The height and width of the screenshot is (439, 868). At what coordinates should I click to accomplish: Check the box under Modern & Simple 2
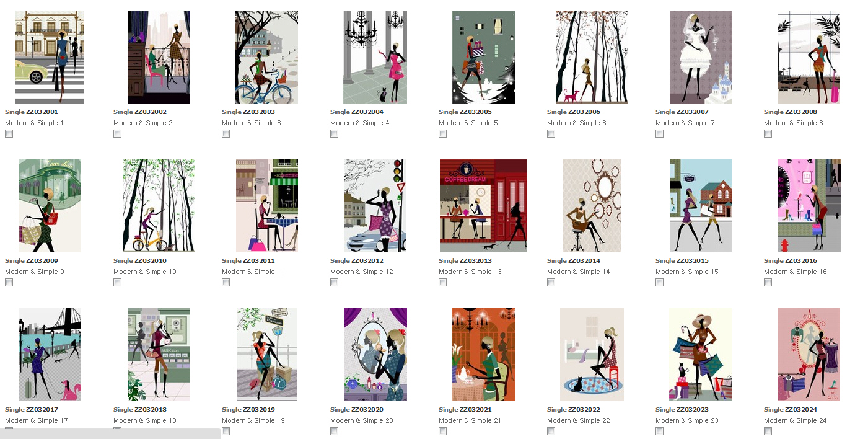tap(118, 134)
